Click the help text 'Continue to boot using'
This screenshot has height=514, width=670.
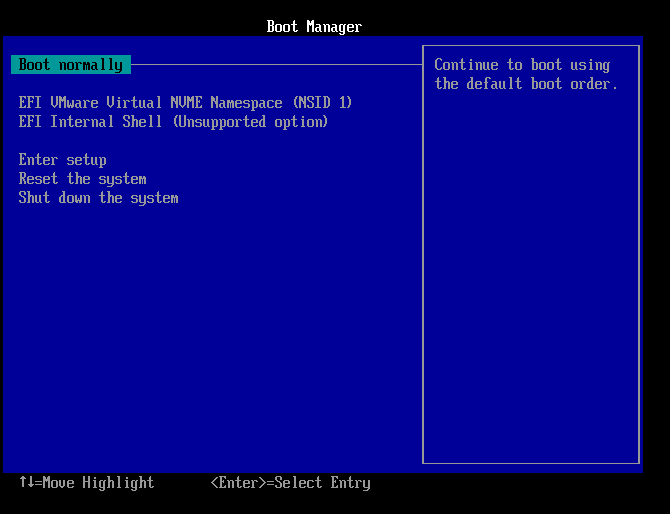point(521,65)
